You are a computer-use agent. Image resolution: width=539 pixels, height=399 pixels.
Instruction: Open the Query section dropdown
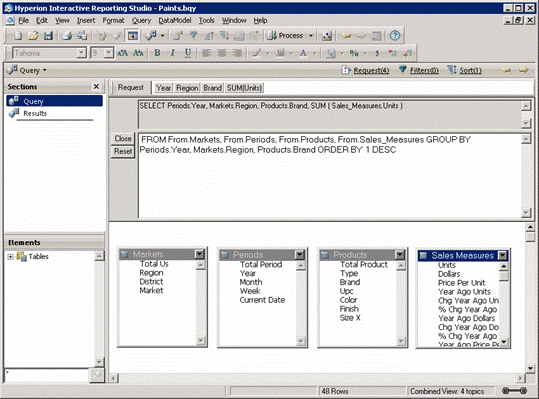[x=45, y=70]
